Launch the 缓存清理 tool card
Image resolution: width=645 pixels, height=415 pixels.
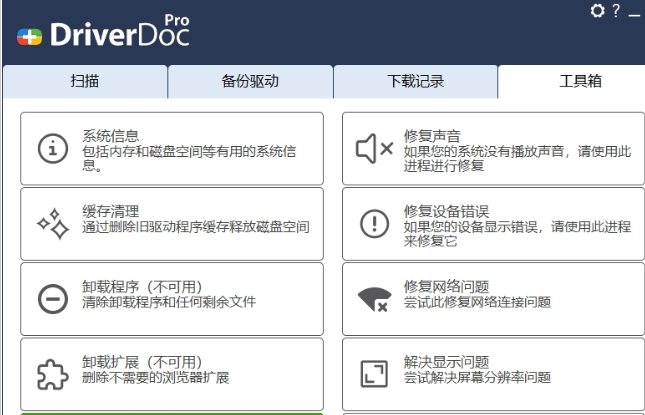click(x=172, y=224)
